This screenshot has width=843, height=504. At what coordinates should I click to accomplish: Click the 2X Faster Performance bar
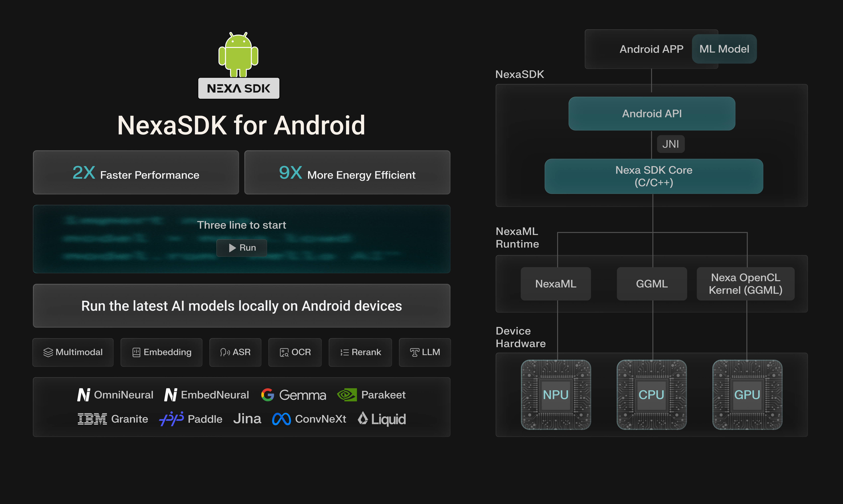[136, 173]
